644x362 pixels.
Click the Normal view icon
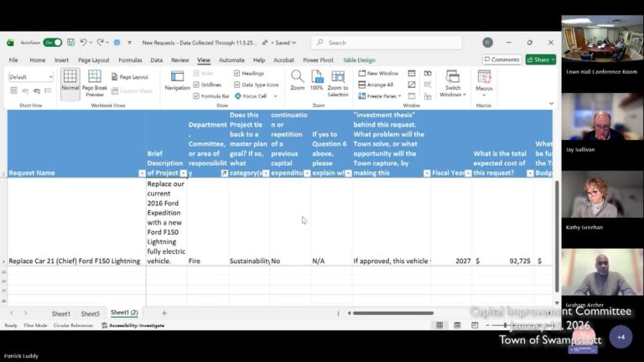coord(70,80)
